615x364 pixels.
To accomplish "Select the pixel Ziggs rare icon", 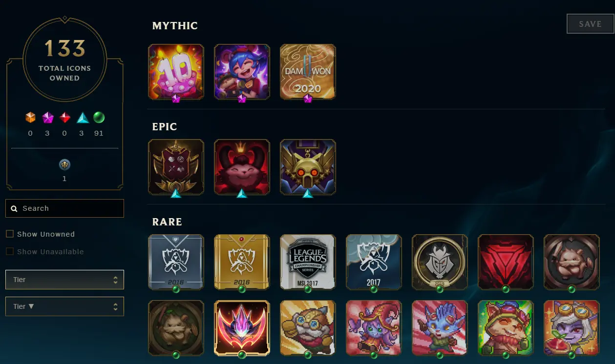I will pos(308,328).
